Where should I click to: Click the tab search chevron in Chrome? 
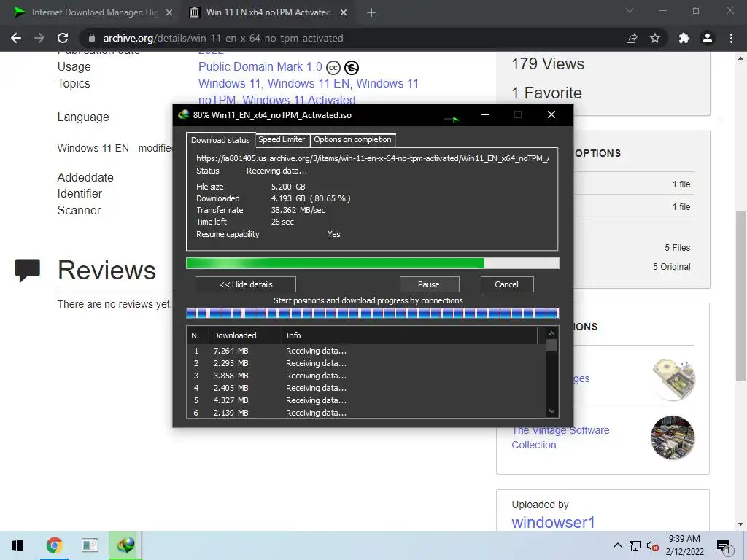[x=630, y=10]
